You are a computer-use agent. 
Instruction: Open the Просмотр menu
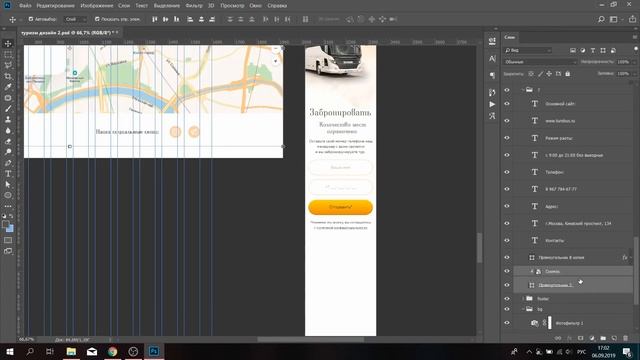[232, 6]
